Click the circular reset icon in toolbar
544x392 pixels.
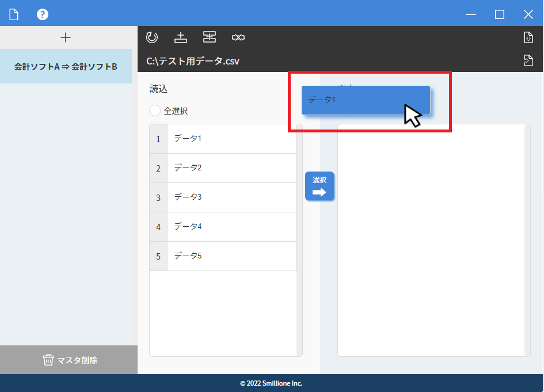tap(152, 37)
